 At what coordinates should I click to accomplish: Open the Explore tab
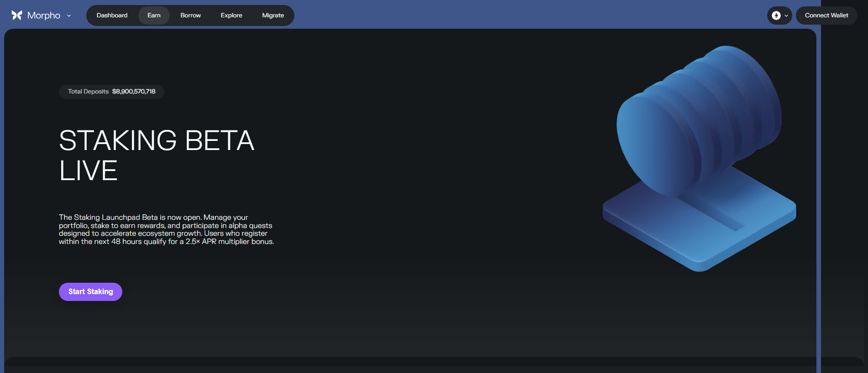click(x=231, y=16)
